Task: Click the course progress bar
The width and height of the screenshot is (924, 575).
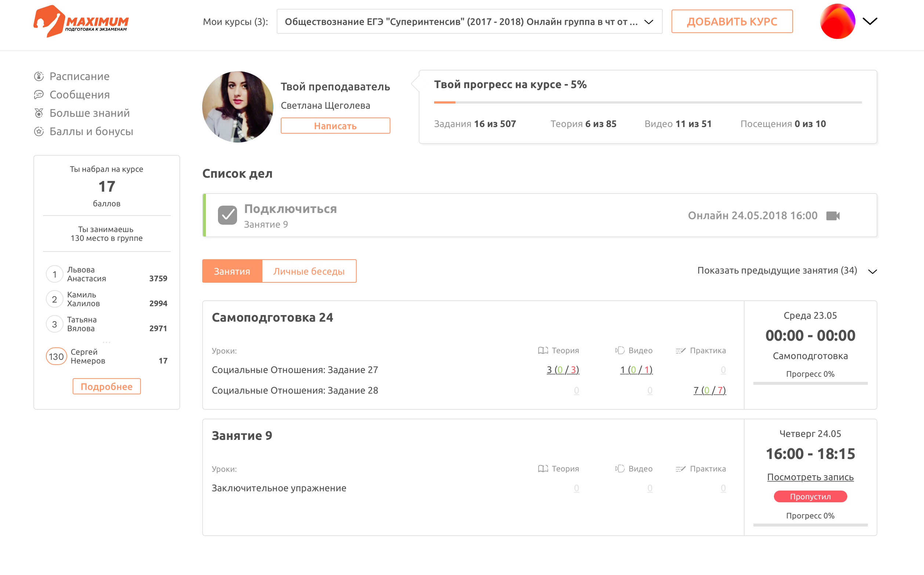Action: [647, 102]
